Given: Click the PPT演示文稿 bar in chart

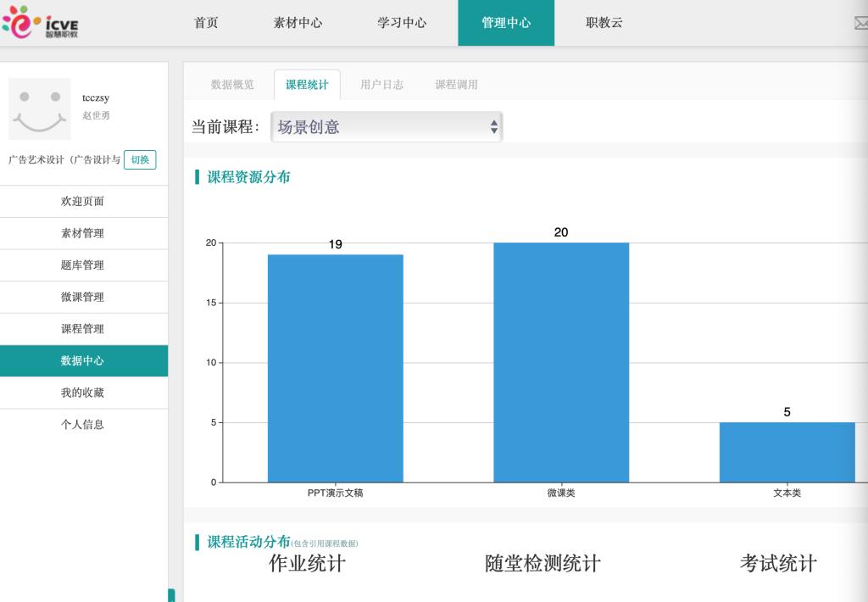Looking at the screenshot, I should (336, 369).
